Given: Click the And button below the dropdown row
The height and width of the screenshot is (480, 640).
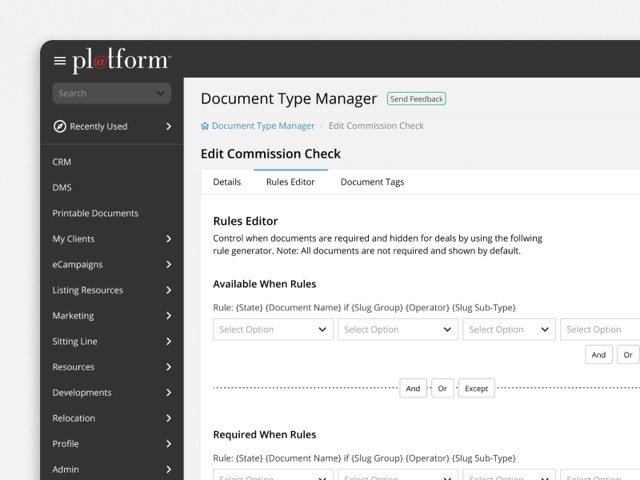Looking at the screenshot, I should coord(599,355).
